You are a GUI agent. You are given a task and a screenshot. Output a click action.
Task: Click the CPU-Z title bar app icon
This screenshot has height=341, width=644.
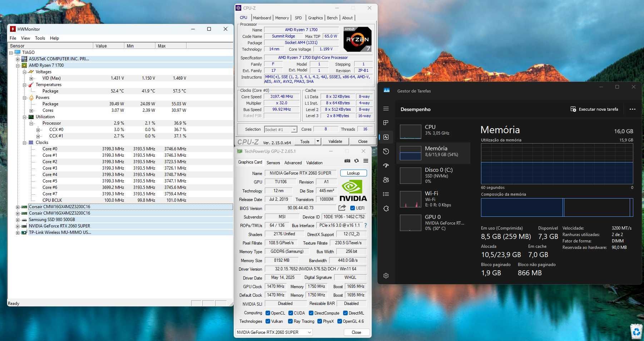[x=238, y=8]
